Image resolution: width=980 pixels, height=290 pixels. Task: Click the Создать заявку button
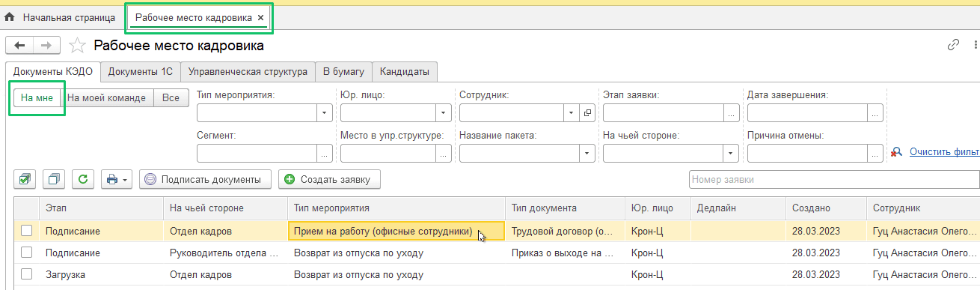[330, 179]
